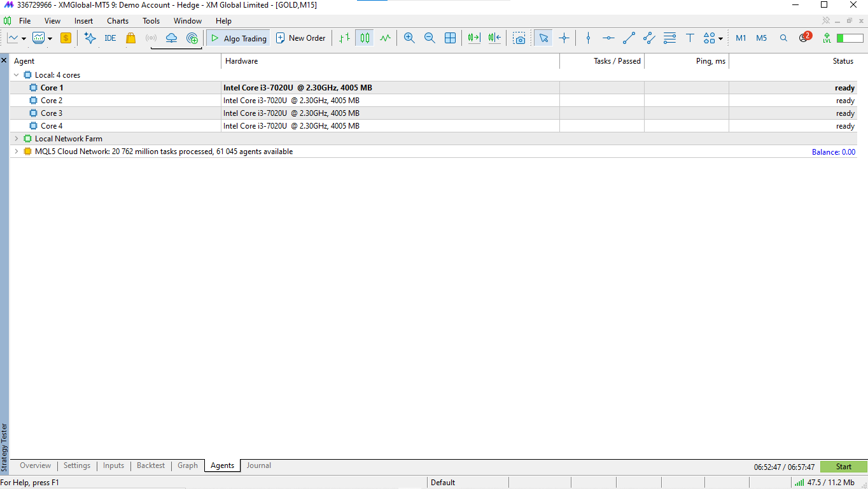Select the text label tool
This screenshot has height=489, width=868.
point(690,38)
